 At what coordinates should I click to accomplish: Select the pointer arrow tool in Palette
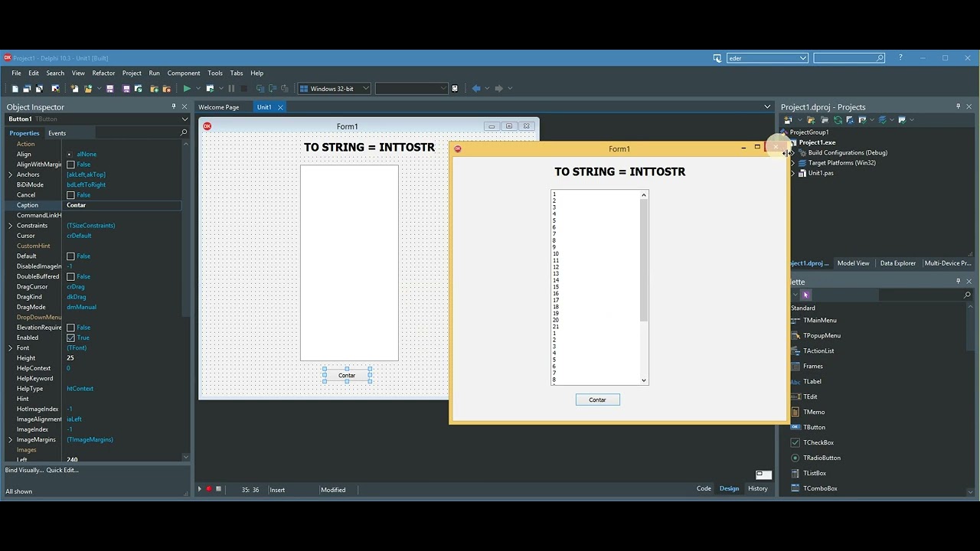click(x=805, y=295)
